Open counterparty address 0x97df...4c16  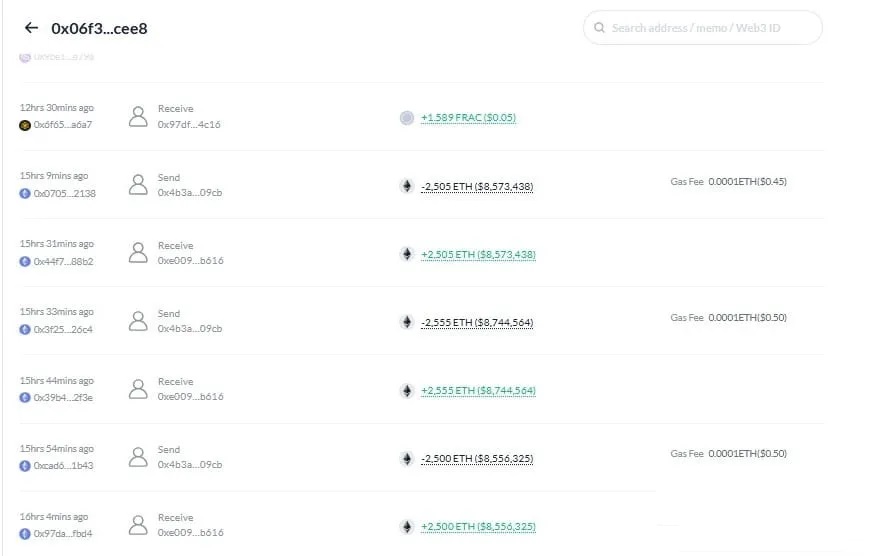189,124
